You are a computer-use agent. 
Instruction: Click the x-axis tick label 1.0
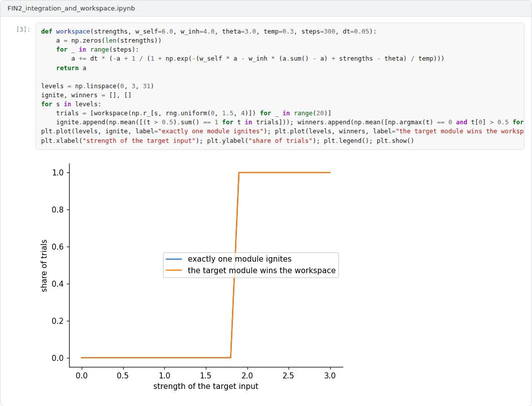pos(164,376)
